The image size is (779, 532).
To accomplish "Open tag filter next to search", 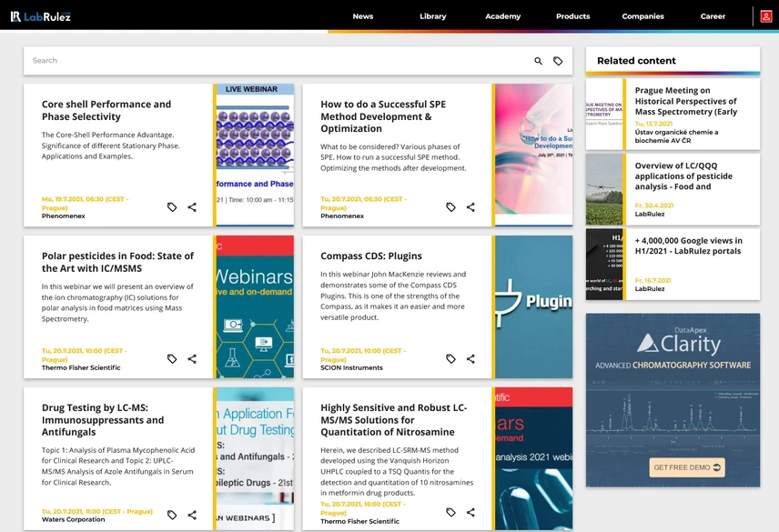I will pyautogui.click(x=558, y=61).
